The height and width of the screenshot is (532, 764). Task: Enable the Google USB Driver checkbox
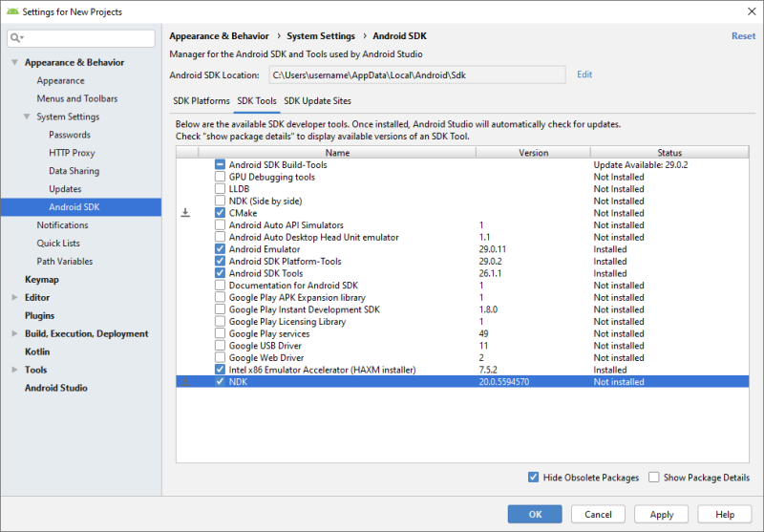(x=220, y=346)
